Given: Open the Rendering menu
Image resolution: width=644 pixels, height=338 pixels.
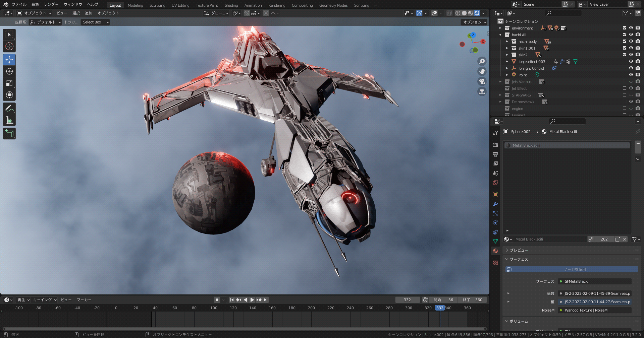Looking at the screenshot, I should (x=277, y=5).
